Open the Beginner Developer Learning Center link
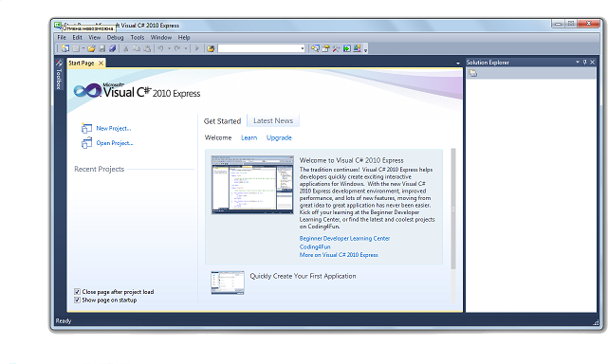 tap(344, 239)
